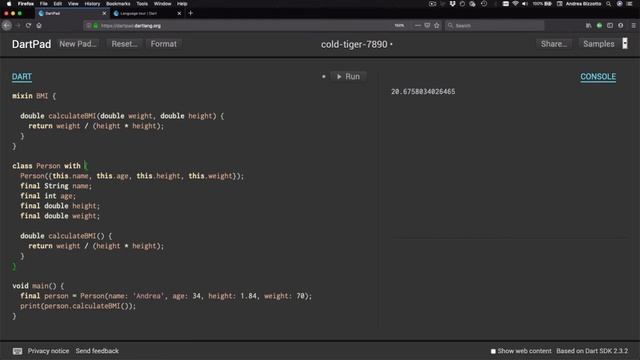640x360 pixels.
Task: Click the Pocket save icon in address bar
Action: click(427, 25)
